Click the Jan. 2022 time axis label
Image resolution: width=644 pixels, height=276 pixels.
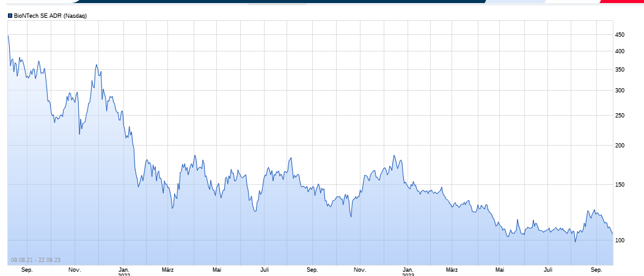[123, 272]
